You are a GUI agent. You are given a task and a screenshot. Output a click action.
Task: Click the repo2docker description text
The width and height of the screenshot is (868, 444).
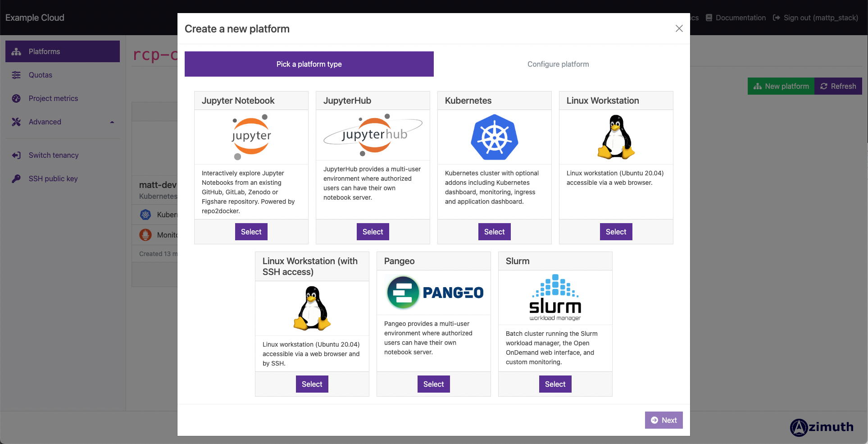pyautogui.click(x=248, y=192)
